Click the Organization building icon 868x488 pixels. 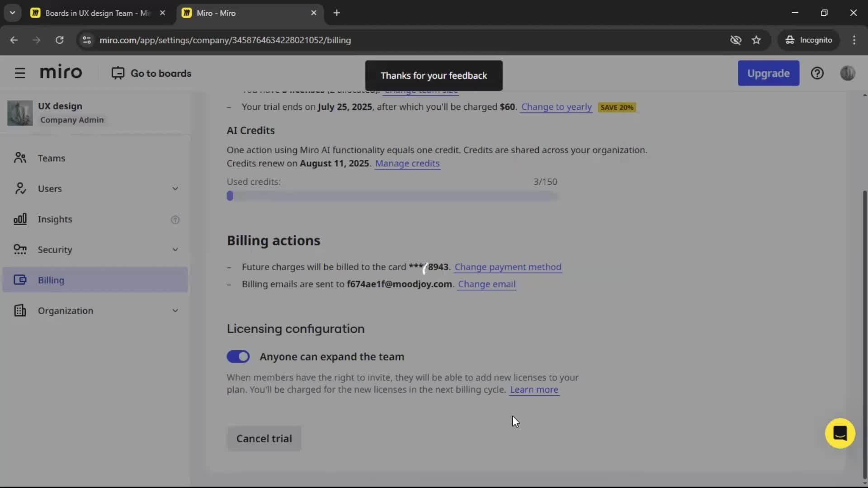coord(20,310)
